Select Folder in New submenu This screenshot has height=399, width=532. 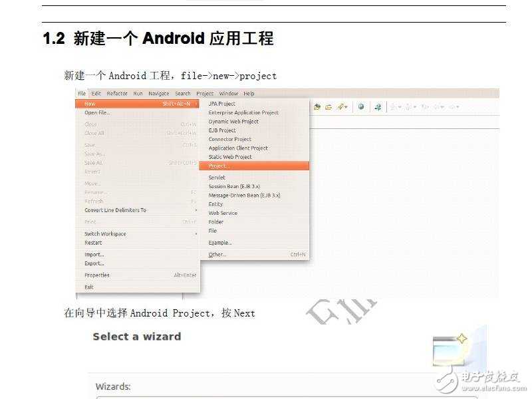215,222
